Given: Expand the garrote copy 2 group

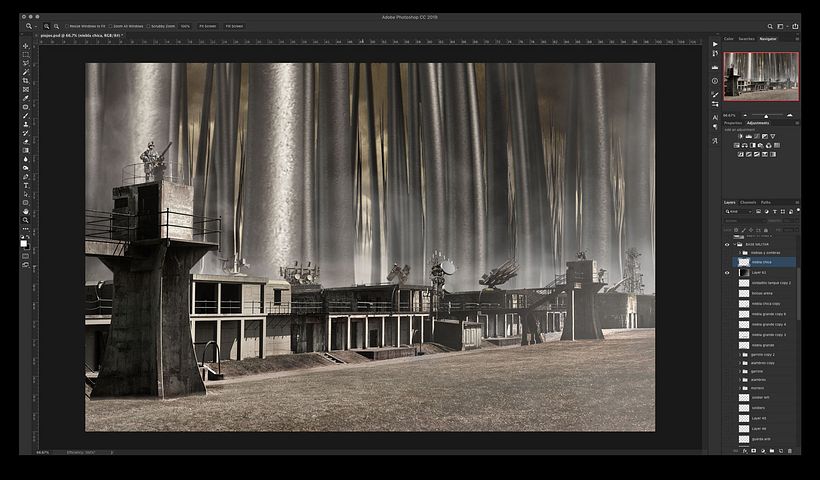Looking at the screenshot, I should (x=739, y=355).
